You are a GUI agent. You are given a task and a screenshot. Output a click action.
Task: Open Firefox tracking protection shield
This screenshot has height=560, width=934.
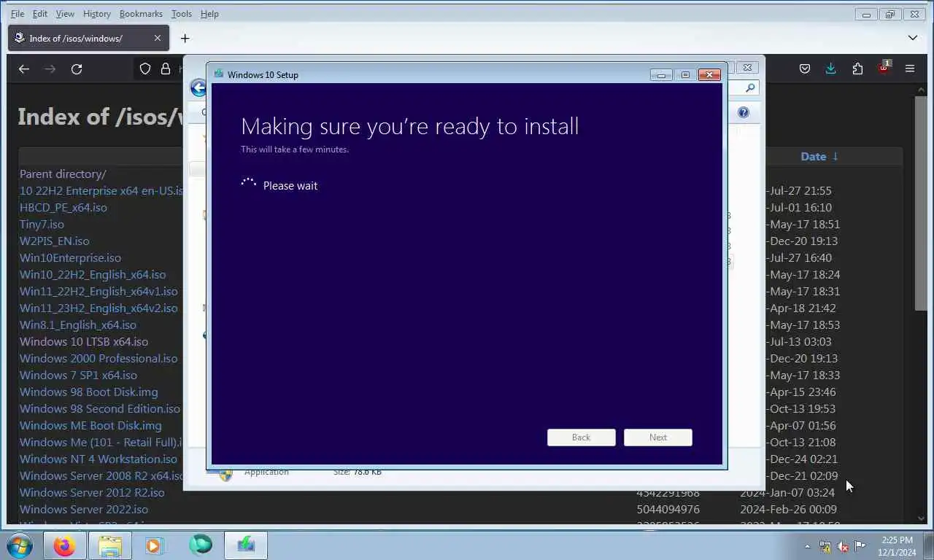[x=145, y=69]
